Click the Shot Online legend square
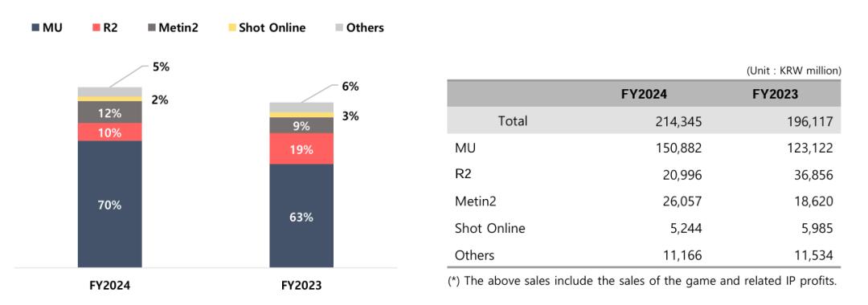 231,27
